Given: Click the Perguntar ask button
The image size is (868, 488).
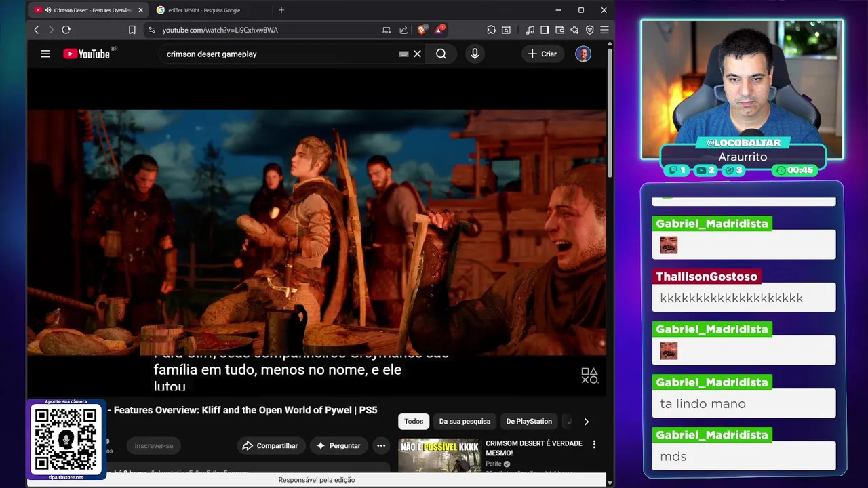Looking at the screenshot, I should 338,445.
